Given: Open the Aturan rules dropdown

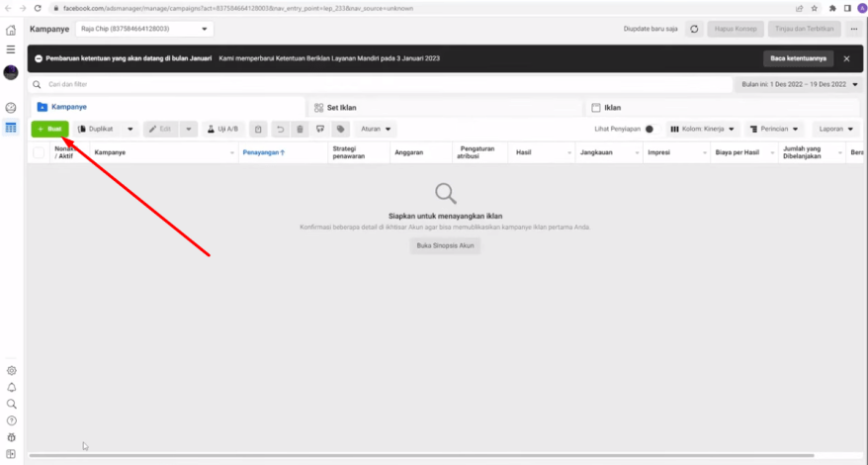Looking at the screenshot, I should (376, 130).
